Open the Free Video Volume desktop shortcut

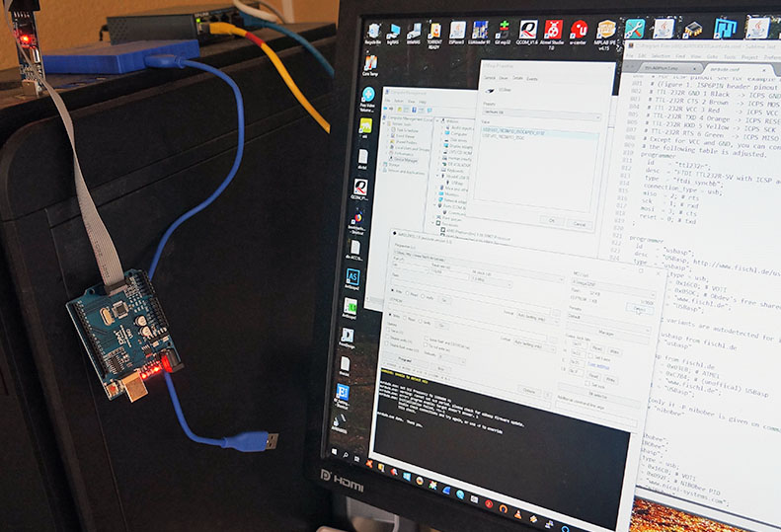coord(367,99)
